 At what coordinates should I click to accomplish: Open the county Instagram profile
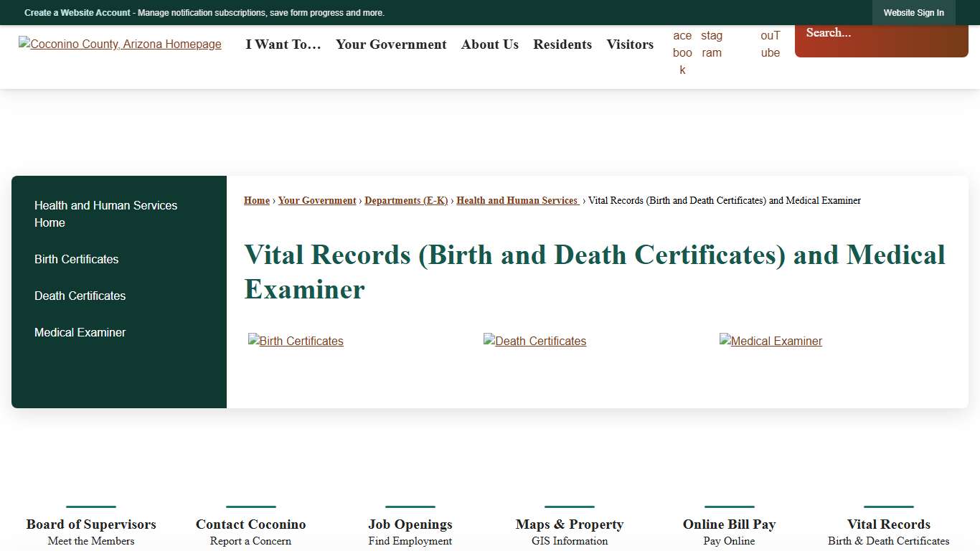[x=711, y=44]
